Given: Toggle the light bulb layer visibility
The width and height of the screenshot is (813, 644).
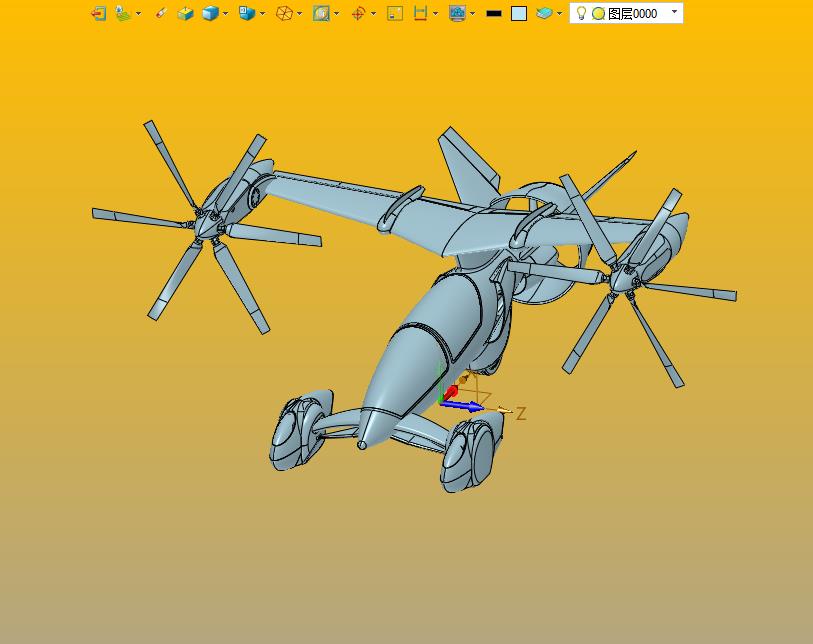Looking at the screenshot, I should pos(581,13).
